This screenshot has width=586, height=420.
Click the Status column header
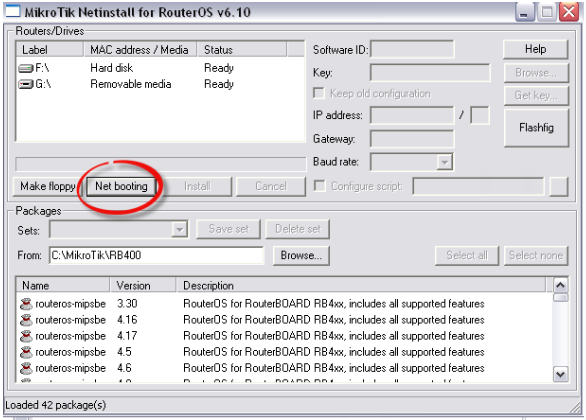tap(241, 50)
